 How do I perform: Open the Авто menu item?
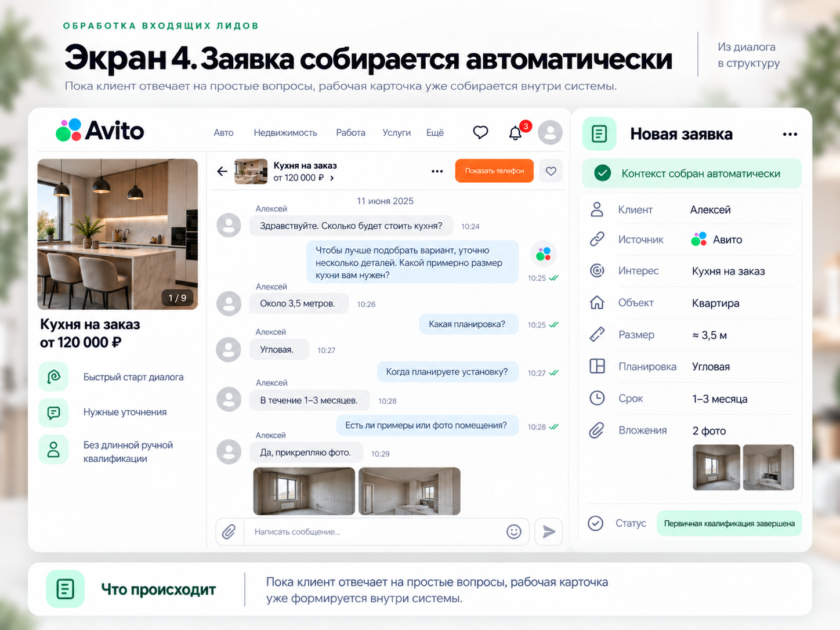(x=223, y=133)
